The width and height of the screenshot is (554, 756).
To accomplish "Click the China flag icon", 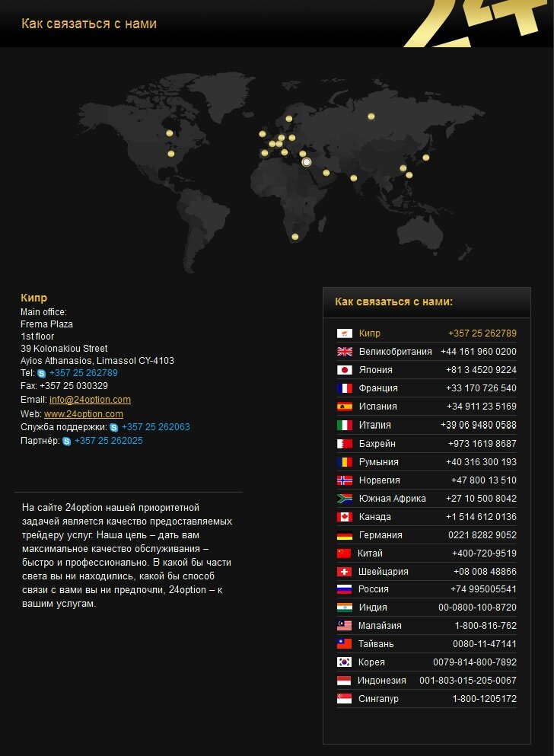I will click(344, 553).
